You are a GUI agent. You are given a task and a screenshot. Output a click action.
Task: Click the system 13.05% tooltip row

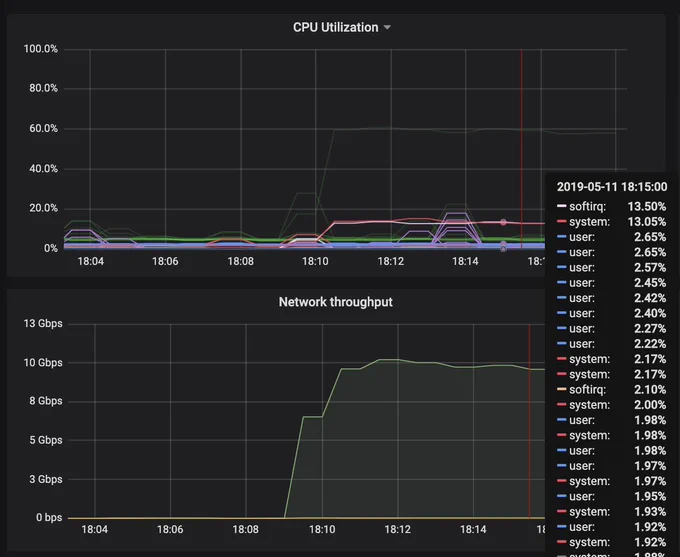click(611, 222)
